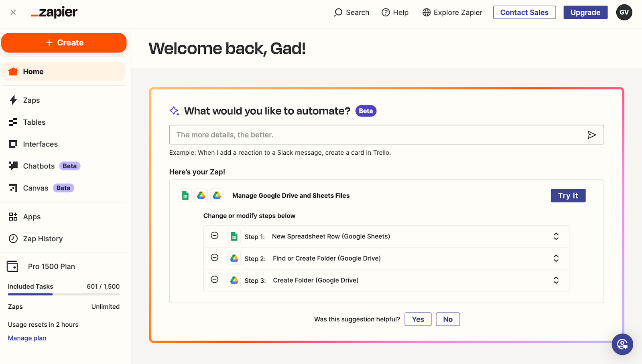Click the Home house icon
The image size is (642, 364).
point(13,71)
